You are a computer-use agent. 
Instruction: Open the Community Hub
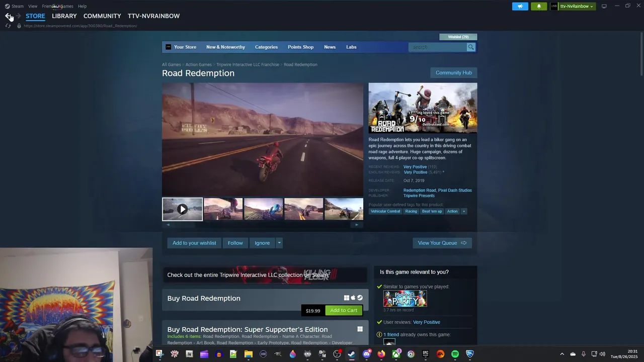pyautogui.click(x=454, y=73)
